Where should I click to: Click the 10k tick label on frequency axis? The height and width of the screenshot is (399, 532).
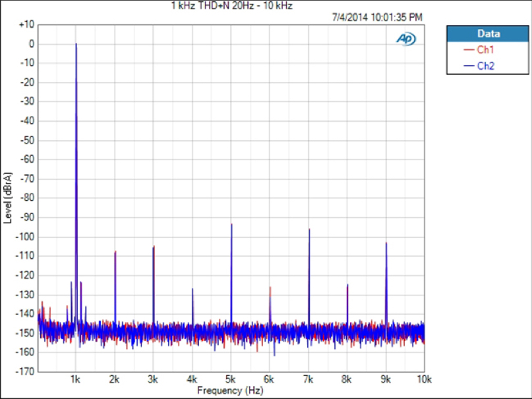point(424,380)
